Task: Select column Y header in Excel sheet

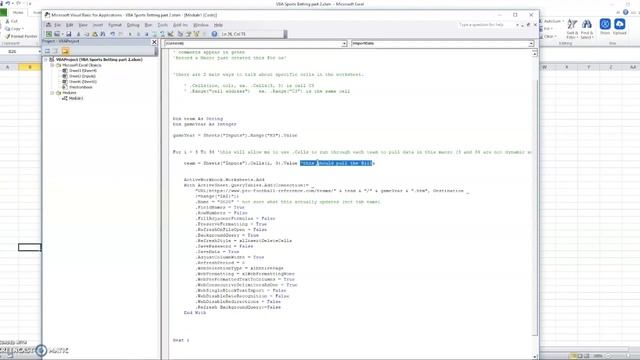Action: pyautogui.click(x=589, y=67)
